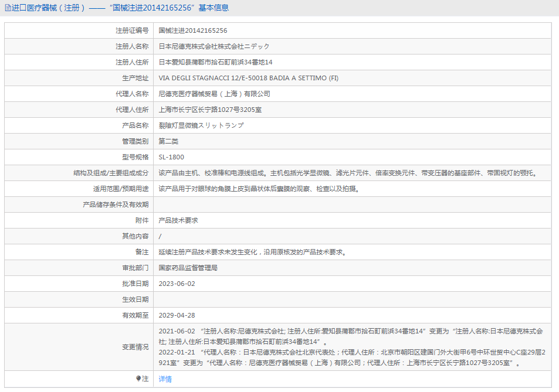The width and height of the screenshot is (559, 392).
Task: Click the document icon in the page header
Action: (x=8, y=8)
